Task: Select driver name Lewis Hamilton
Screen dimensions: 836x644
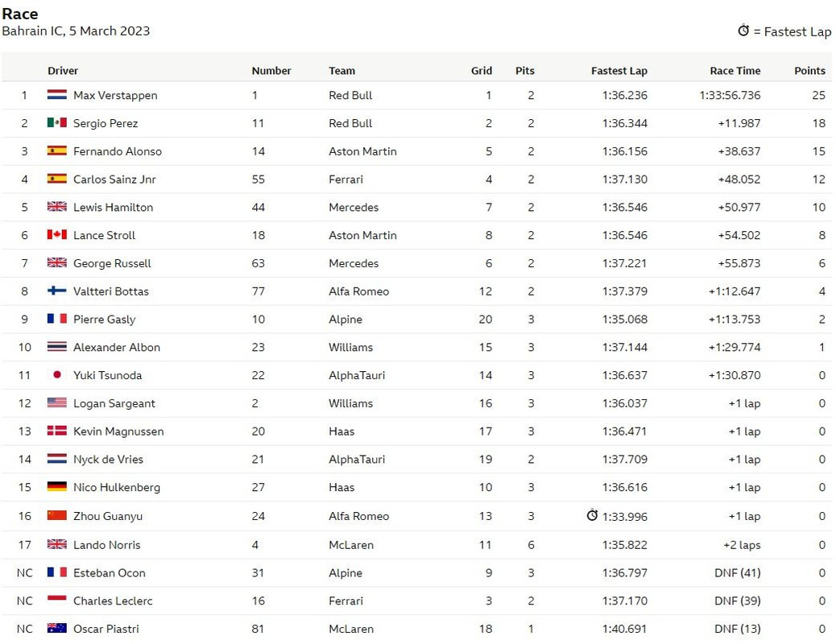Action: point(113,208)
